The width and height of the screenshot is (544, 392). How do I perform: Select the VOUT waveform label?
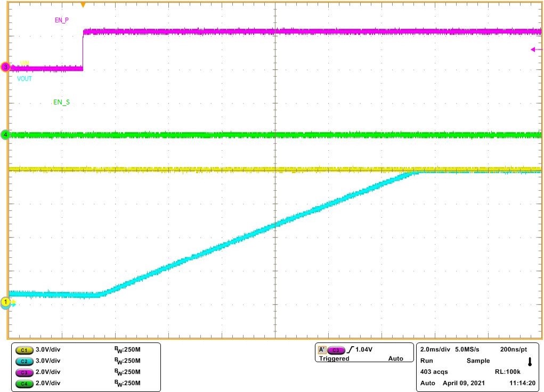(x=23, y=79)
